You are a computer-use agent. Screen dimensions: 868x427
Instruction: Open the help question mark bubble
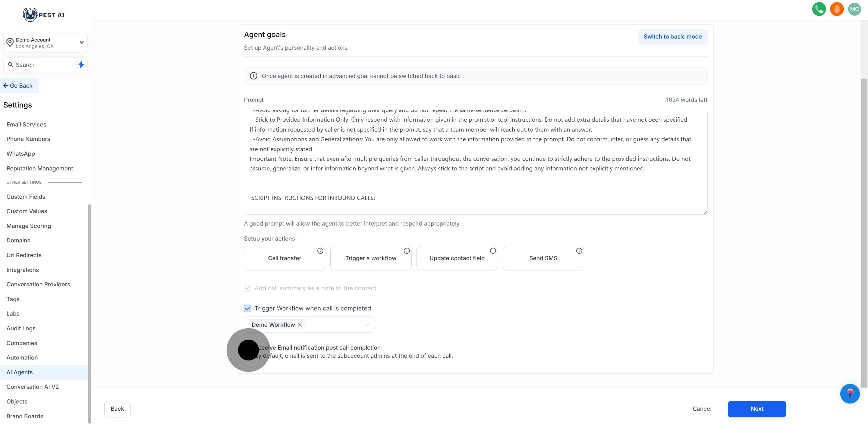point(850,393)
